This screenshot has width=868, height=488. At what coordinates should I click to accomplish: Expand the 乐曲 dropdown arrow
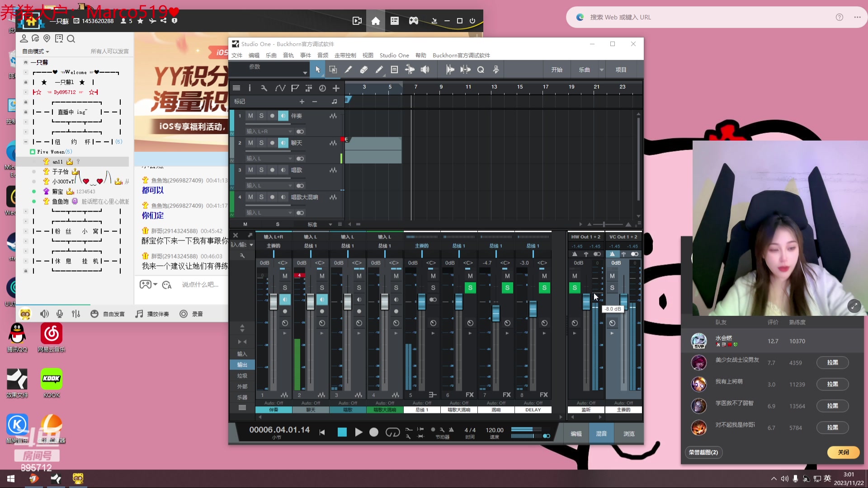(602, 70)
